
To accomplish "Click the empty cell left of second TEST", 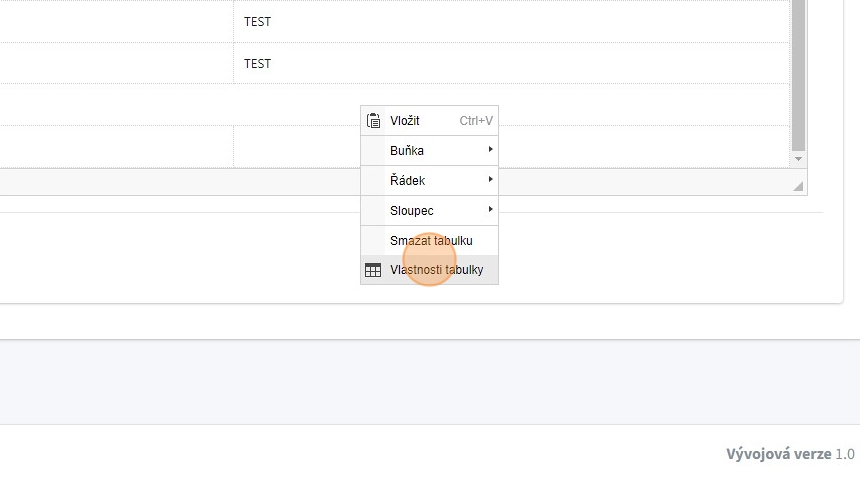I will tap(115, 64).
